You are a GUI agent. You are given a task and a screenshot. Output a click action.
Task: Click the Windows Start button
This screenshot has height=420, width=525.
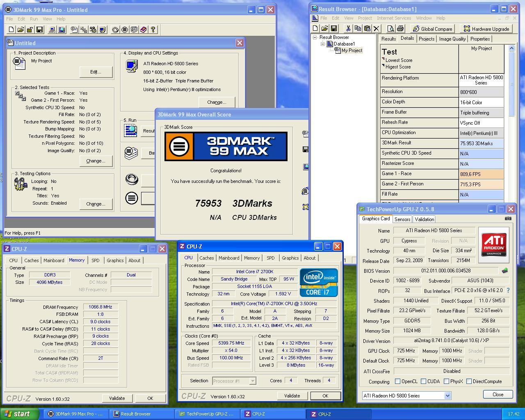pos(19,414)
